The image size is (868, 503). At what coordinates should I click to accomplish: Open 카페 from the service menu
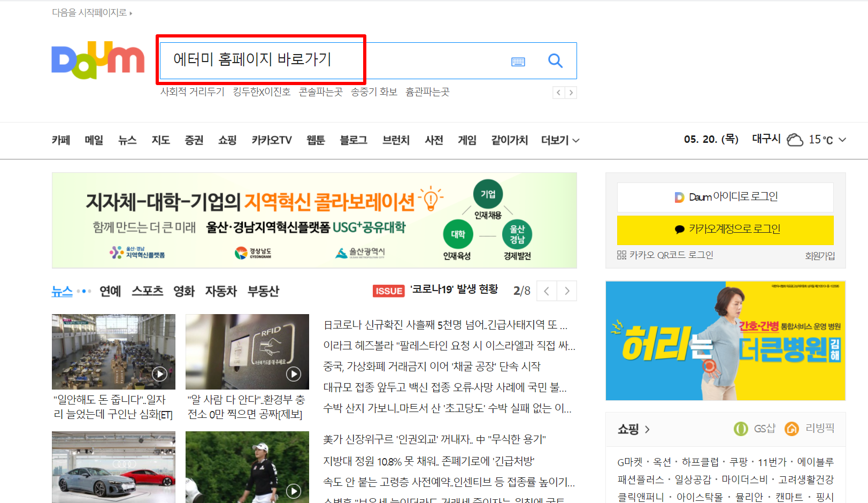[x=61, y=140]
